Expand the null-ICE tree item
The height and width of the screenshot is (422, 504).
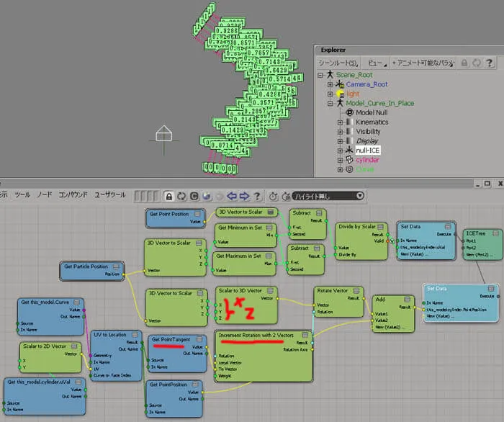(340, 151)
